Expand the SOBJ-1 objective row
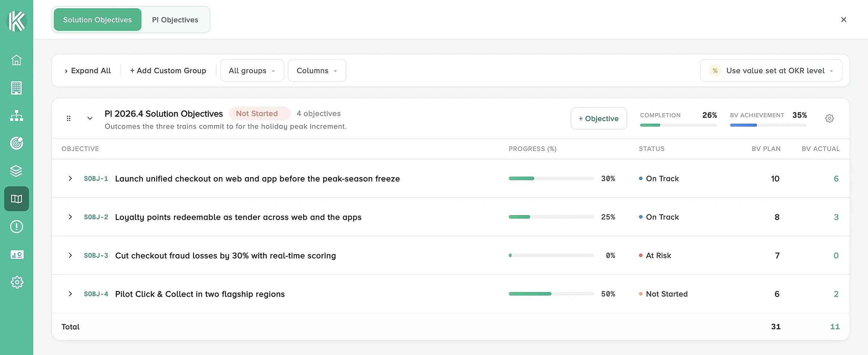Viewport: 868px width, 355px height. (x=70, y=179)
